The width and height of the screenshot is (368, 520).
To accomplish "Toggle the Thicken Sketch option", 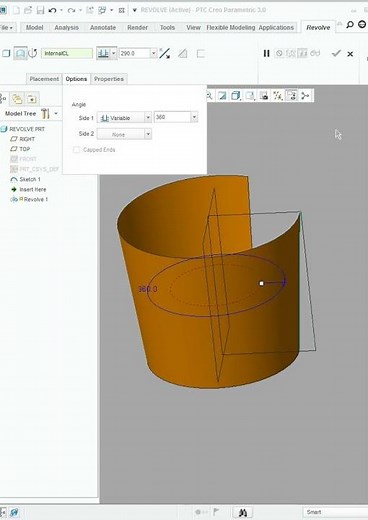I will [x=200, y=53].
